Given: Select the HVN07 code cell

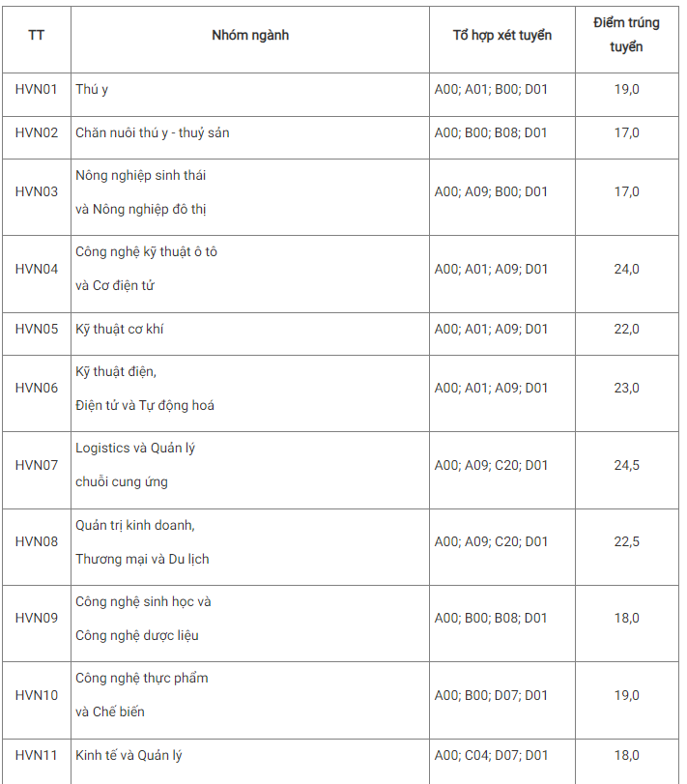Looking at the screenshot, I should (37, 465).
